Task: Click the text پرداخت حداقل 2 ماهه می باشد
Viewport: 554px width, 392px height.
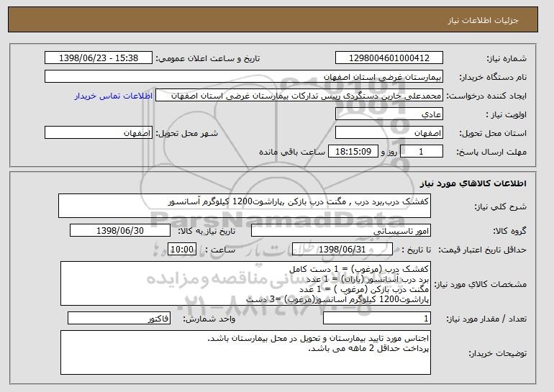Action: coord(368,349)
